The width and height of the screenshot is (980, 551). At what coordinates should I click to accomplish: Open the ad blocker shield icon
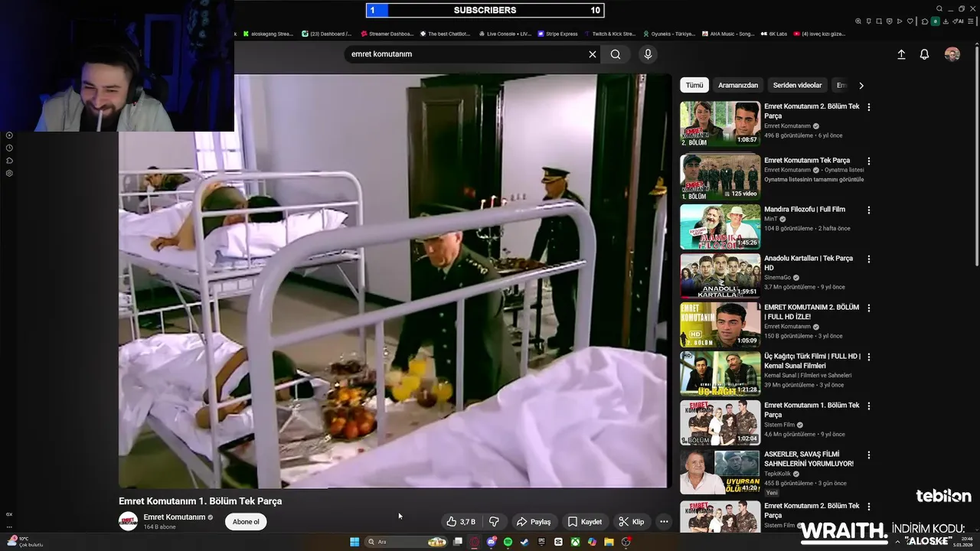(889, 21)
